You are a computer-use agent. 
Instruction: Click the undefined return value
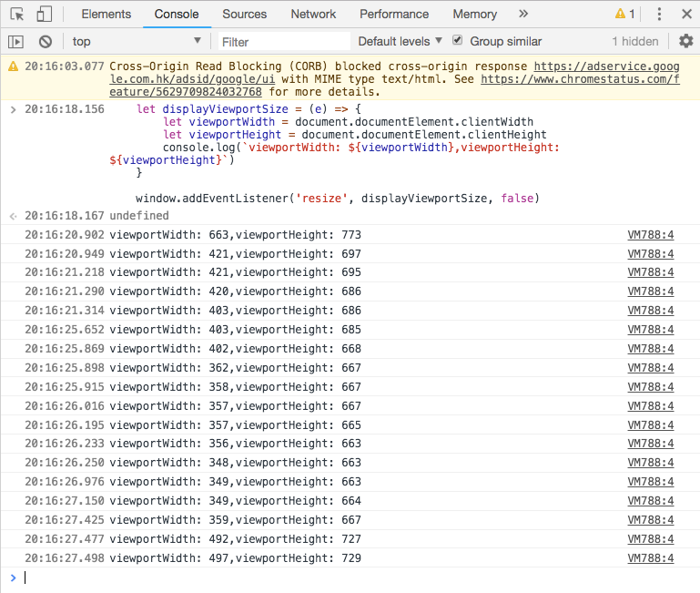(x=139, y=215)
